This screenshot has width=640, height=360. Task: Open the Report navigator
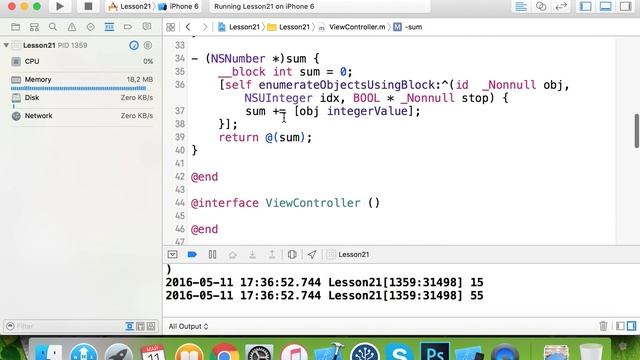(x=147, y=27)
